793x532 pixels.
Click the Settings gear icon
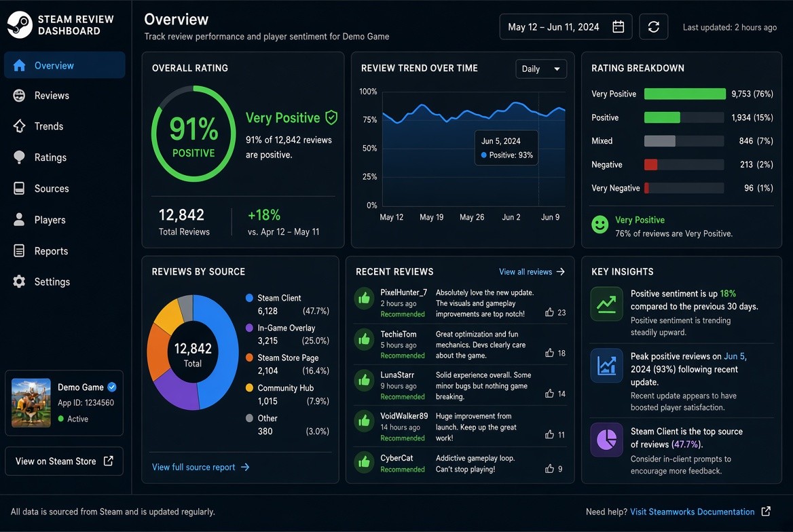(19, 282)
